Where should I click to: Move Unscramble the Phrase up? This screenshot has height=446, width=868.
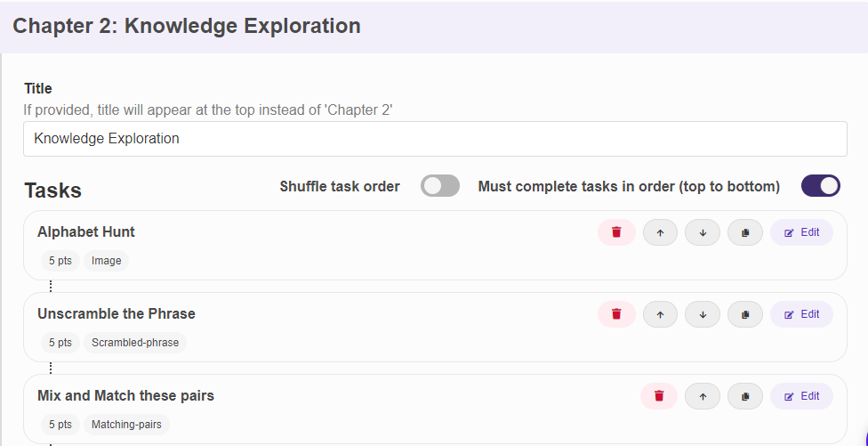[x=660, y=314]
